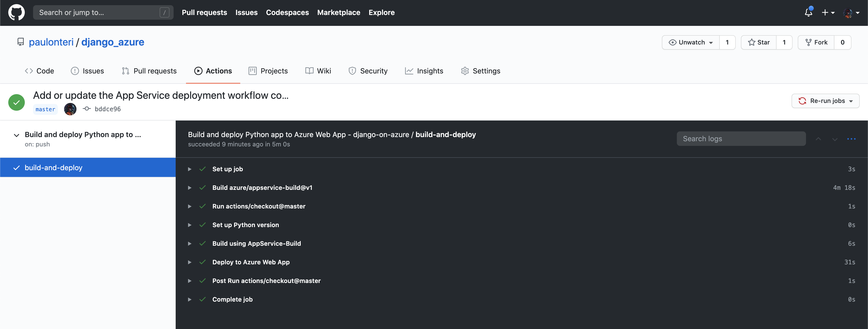Click the Insights graph icon

[x=409, y=71]
